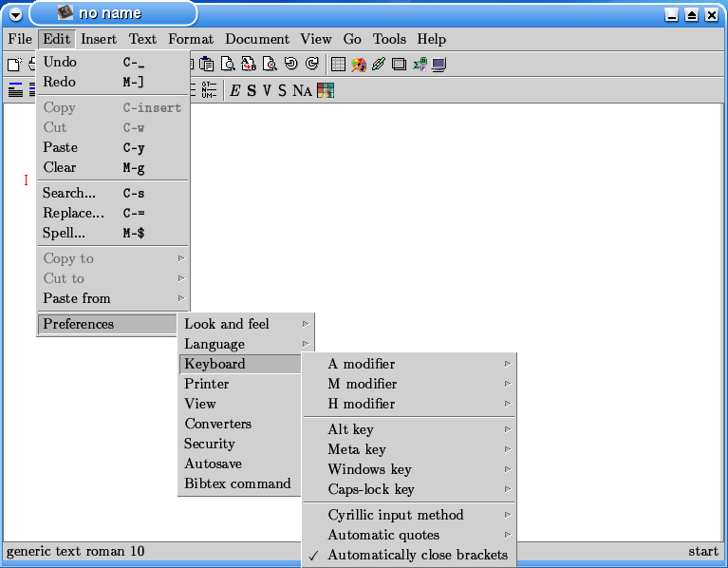Viewport: 728px width, 568px height.
Task: Click the green chain link icon
Action: click(x=379, y=64)
